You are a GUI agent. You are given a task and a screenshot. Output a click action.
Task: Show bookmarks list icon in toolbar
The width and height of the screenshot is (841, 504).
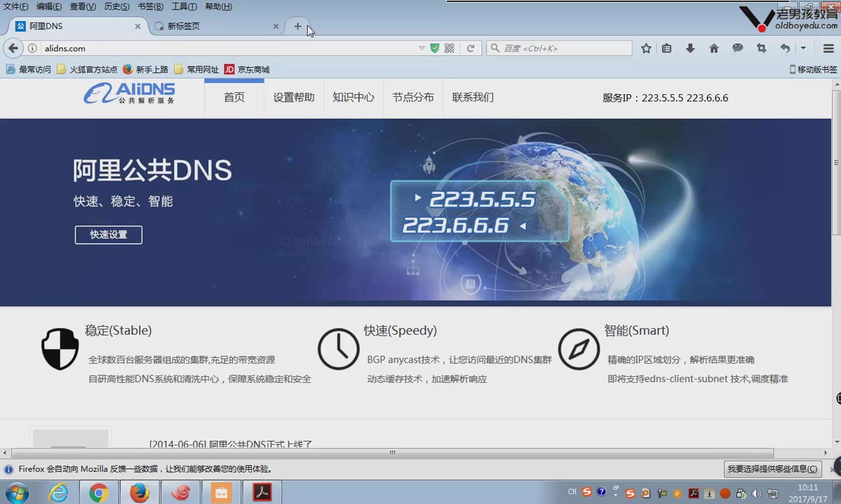(x=666, y=48)
